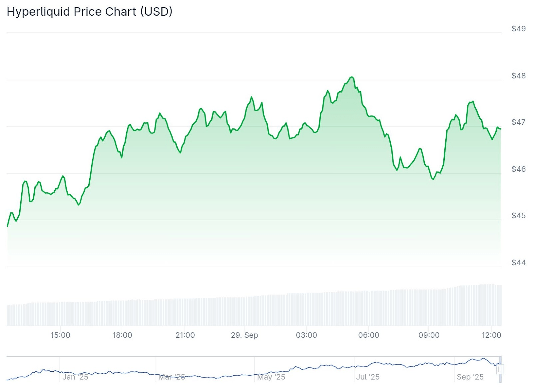Click the $49 price axis label
533x392 pixels.
click(x=518, y=29)
